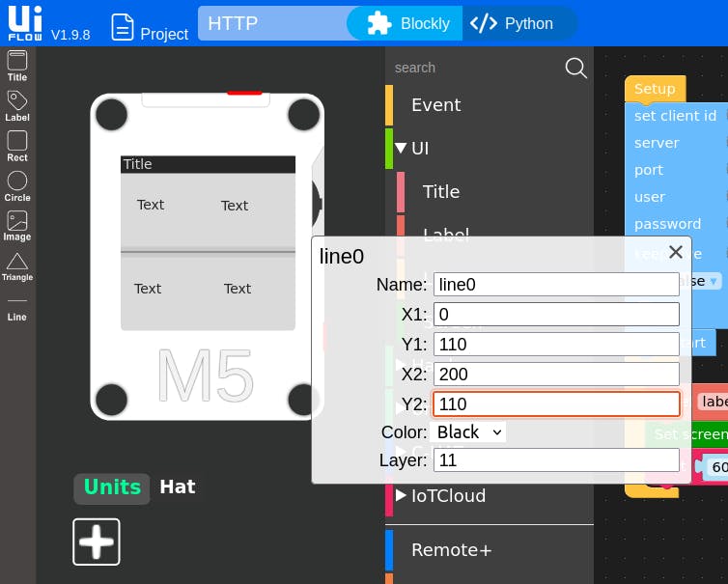
Task: Click the version label V1.9.8
Action: tap(70, 35)
